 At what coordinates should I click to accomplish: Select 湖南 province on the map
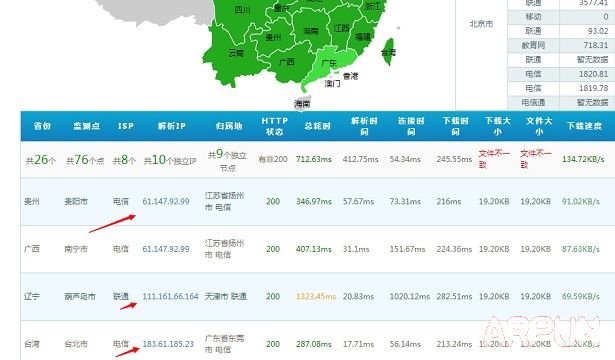(311, 31)
